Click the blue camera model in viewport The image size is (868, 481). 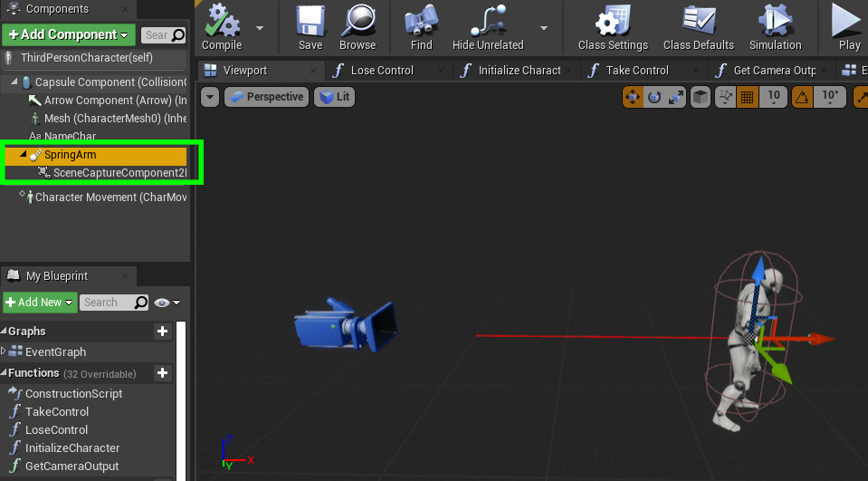347,325
